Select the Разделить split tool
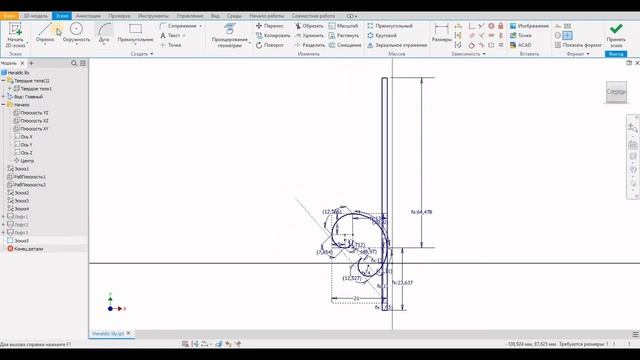 (x=310, y=45)
